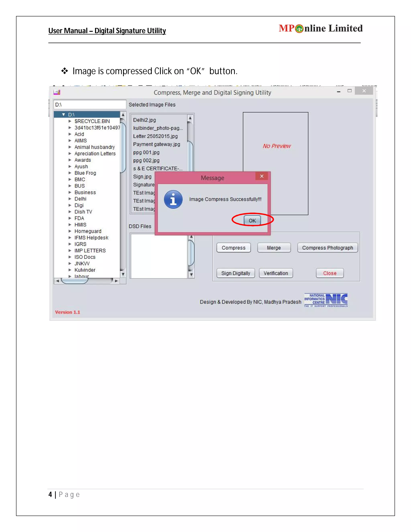
Task: Select the Delhi folder
Action: click(x=80, y=199)
